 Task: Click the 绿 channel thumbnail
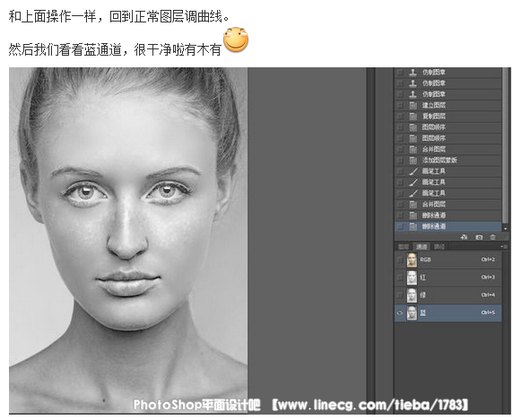pos(412,295)
